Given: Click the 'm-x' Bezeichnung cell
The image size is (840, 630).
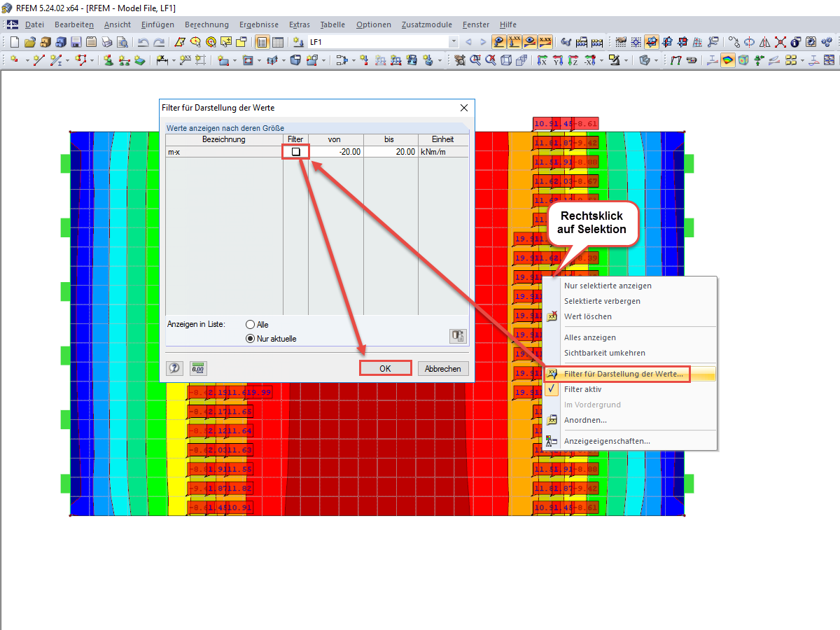Looking at the screenshot, I should [x=224, y=151].
